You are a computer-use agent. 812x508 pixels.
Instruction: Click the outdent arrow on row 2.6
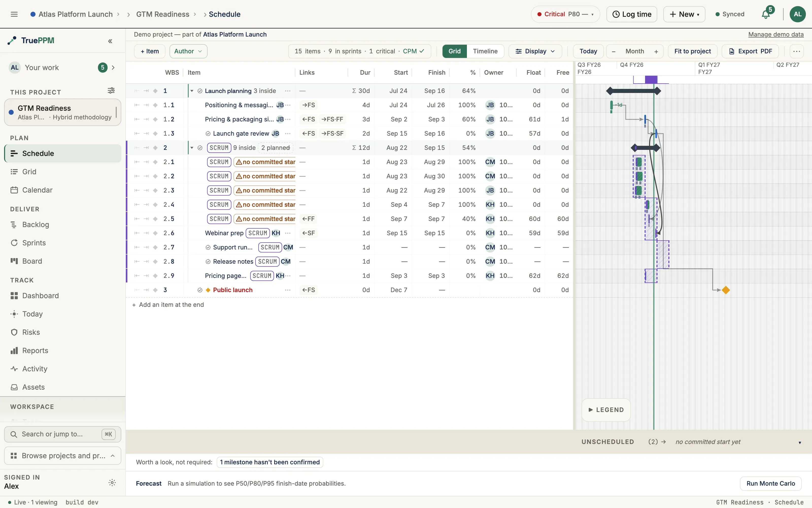tap(137, 233)
